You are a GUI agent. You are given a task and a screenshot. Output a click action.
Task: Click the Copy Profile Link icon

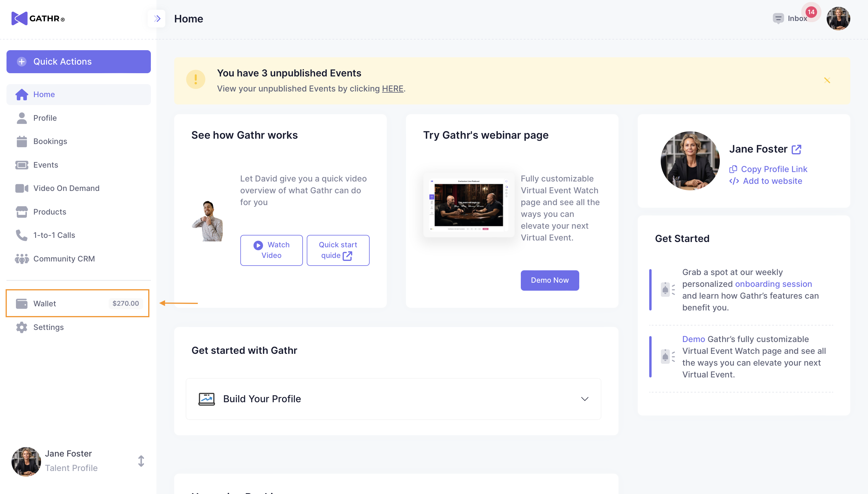733,169
